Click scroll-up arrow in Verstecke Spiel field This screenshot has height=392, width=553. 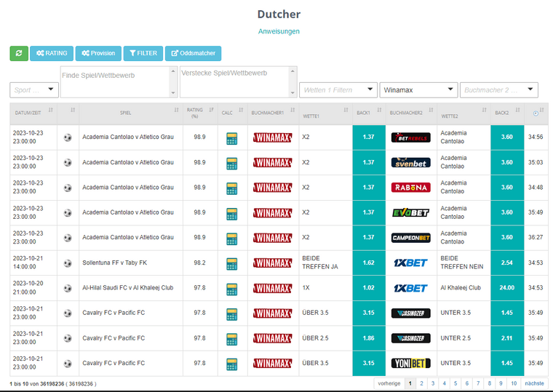click(293, 71)
